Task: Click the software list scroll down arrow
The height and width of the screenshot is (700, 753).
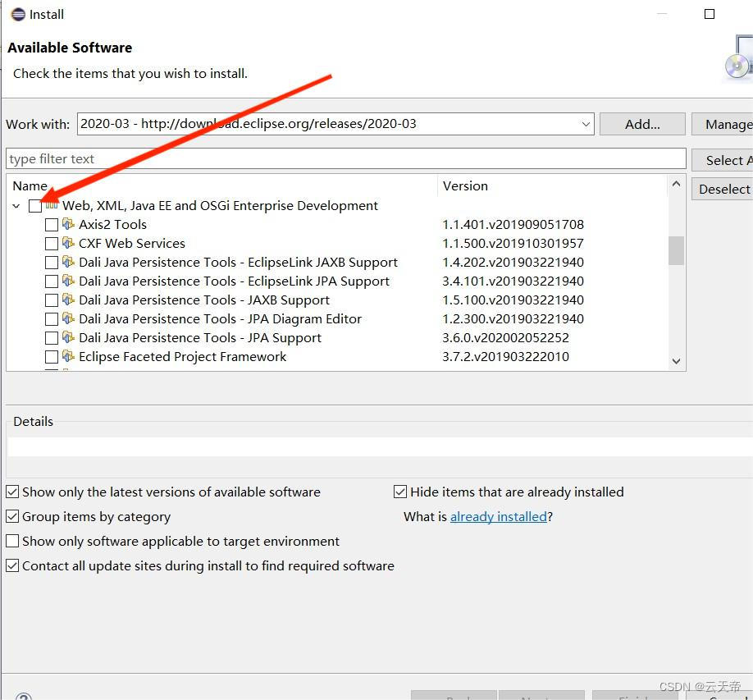Action: click(676, 361)
